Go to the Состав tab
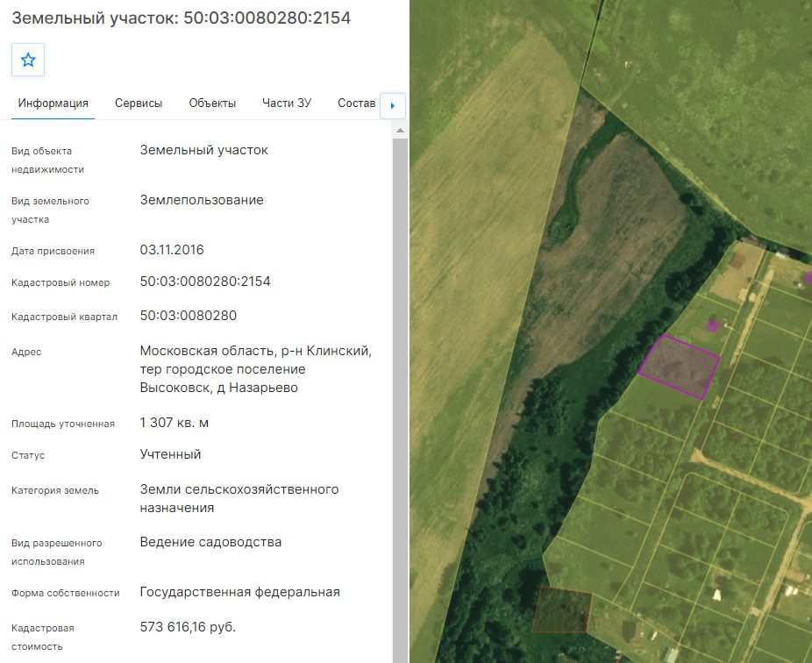The height and width of the screenshot is (663, 812). tap(356, 103)
